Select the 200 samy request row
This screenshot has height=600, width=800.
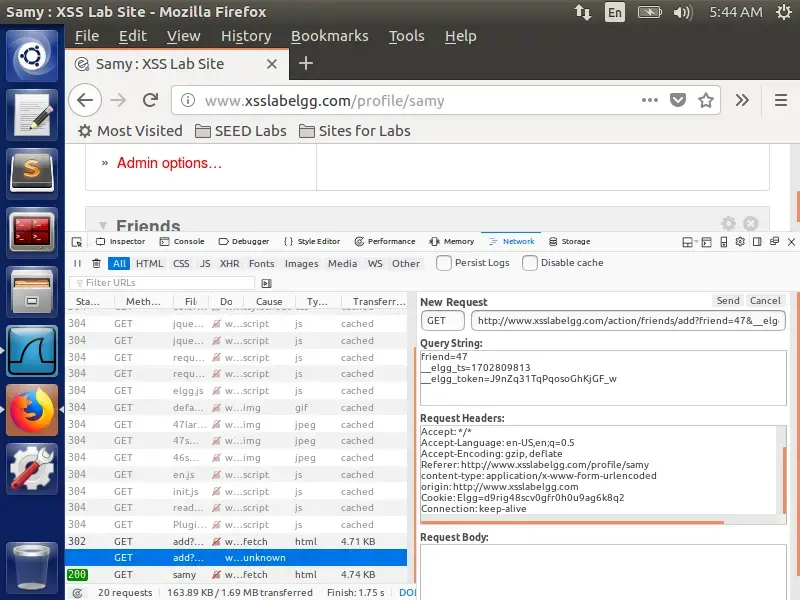click(236, 574)
